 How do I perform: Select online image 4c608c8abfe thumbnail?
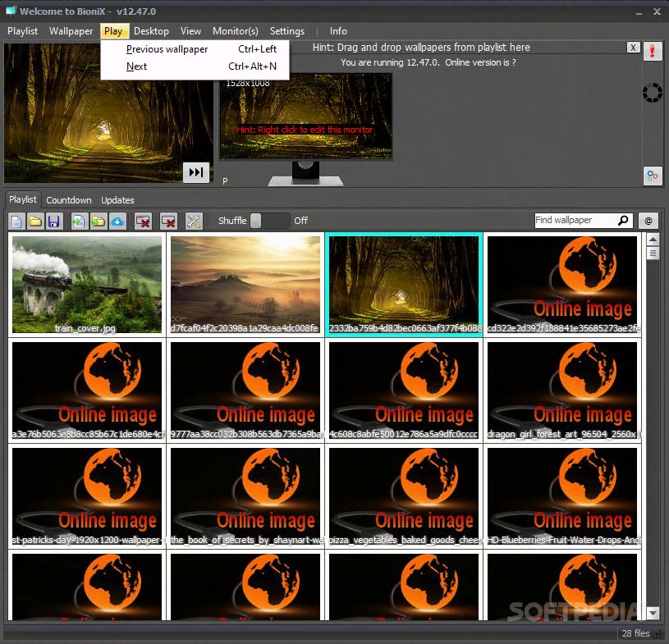click(x=404, y=391)
